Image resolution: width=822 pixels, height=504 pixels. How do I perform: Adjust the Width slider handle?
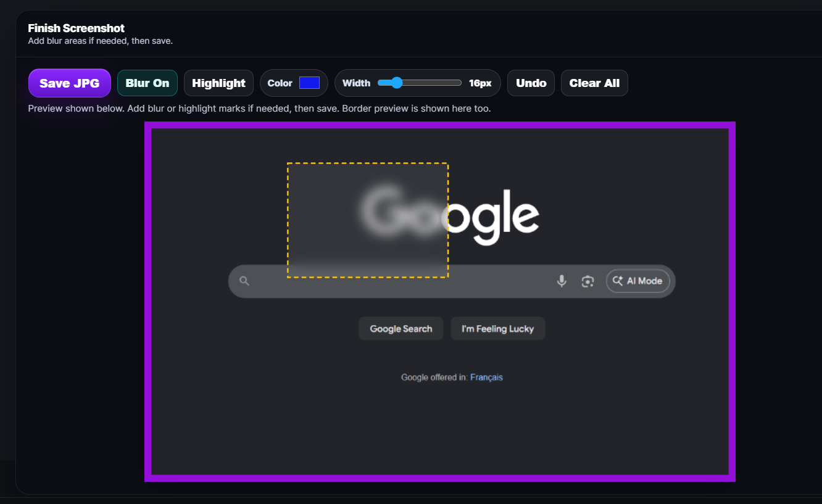397,83
